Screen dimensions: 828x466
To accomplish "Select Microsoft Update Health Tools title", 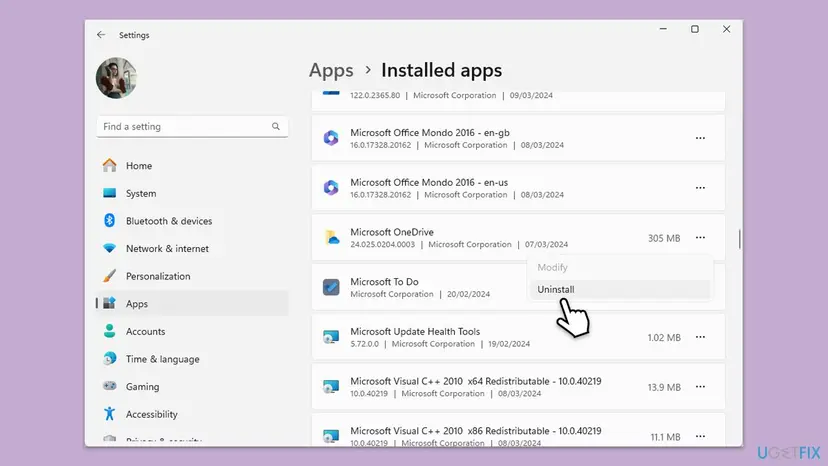I will click(415, 331).
